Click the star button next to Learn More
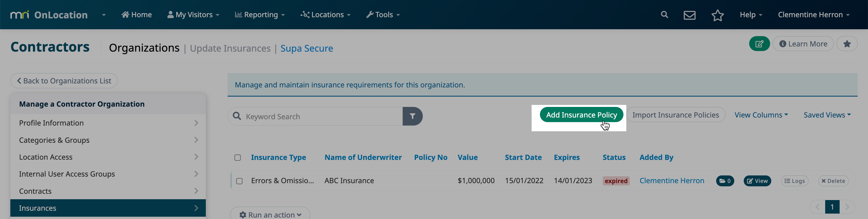 [847, 44]
